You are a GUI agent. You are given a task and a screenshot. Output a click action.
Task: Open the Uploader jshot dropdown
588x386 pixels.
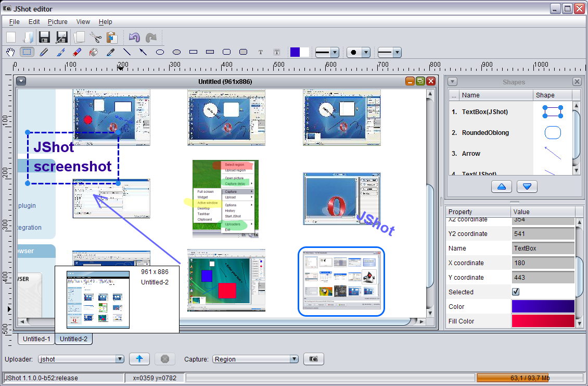click(x=120, y=359)
